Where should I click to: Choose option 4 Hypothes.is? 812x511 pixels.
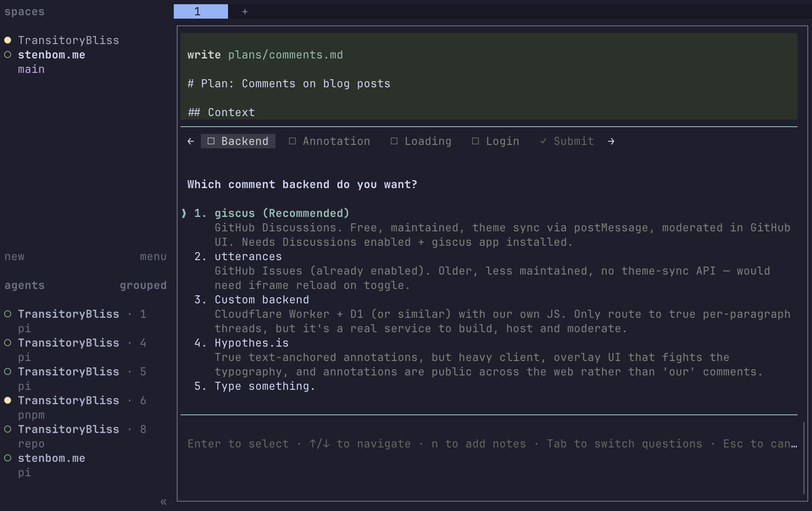tap(242, 343)
